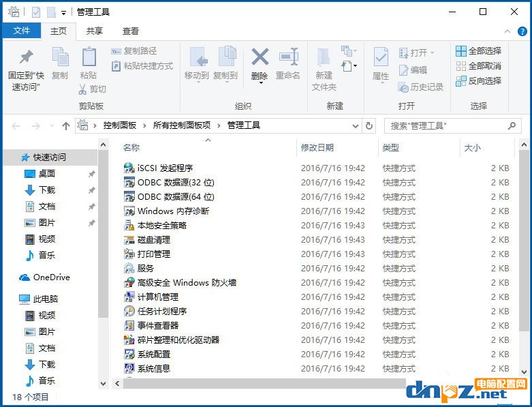
Task: Select ODBC 数据源(64 位) icon
Action: tap(129, 196)
